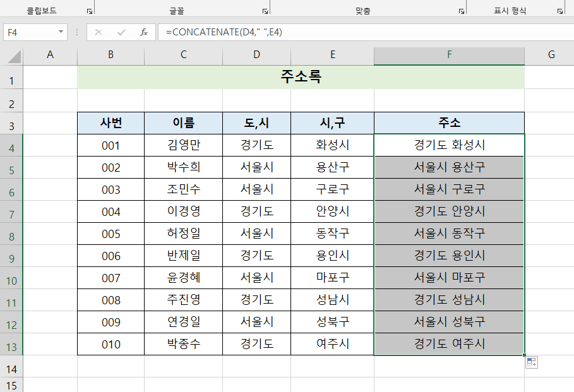Screen dimensions: 574x392
Task: Select cell containing 이경영
Action: point(183,211)
